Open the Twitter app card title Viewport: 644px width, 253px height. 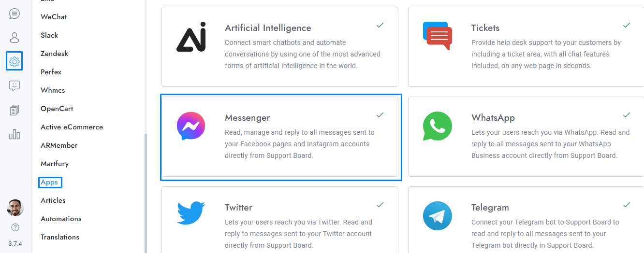pyautogui.click(x=238, y=208)
